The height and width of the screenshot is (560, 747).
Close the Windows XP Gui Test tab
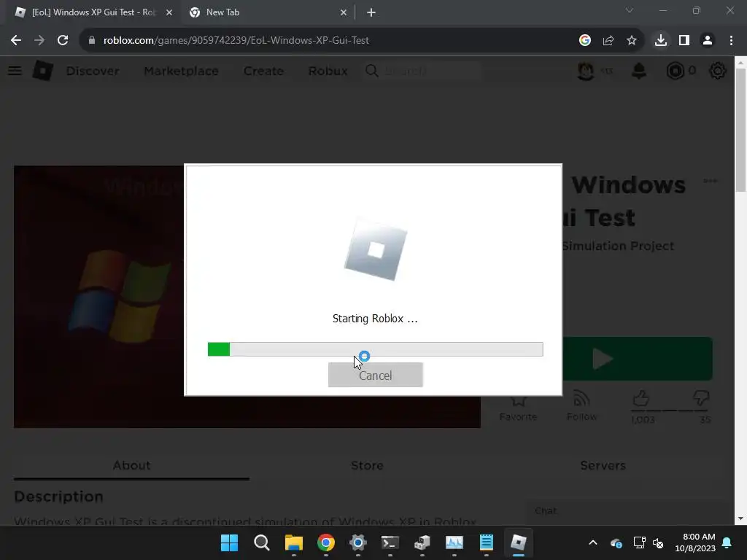tap(169, 12)
